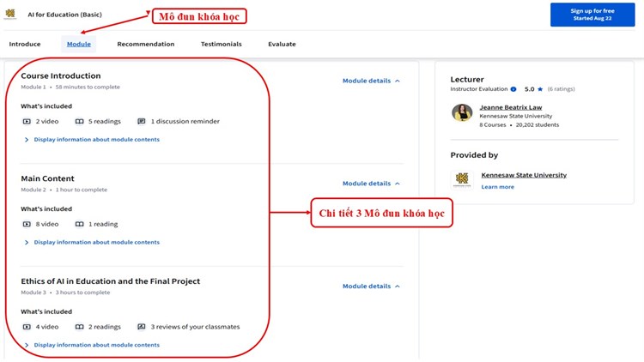Open the Recommendation tab
This screenshot has height=362, width=644.
[x=146, y=45]
